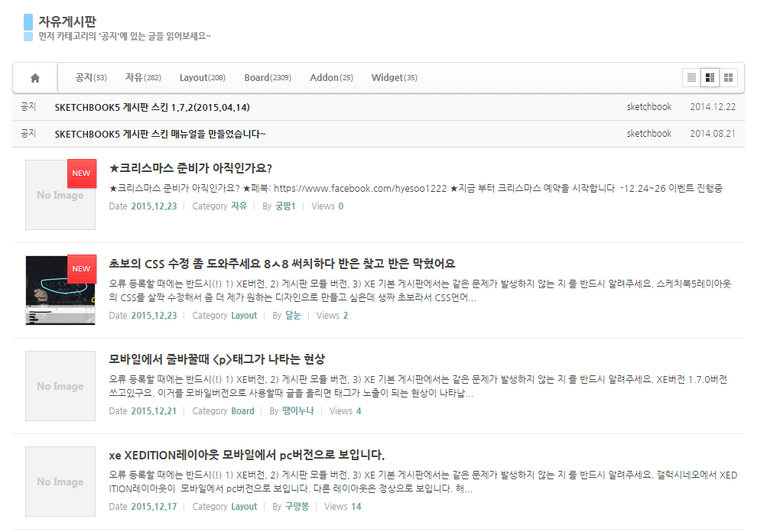
Task: Select the webzine view style icon
Action: click(x=710, y=78)
